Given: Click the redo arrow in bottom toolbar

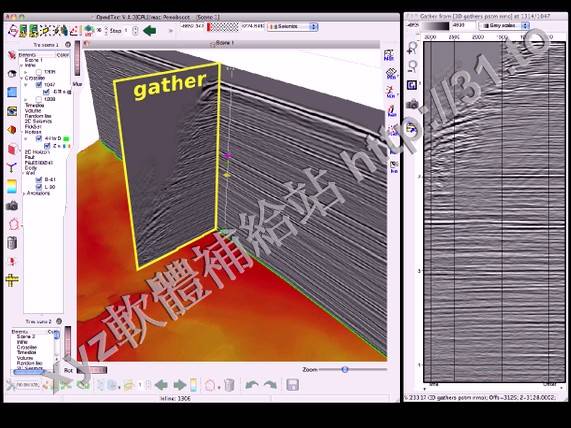Looking at the screenshot, I should (x=270, y=385).
